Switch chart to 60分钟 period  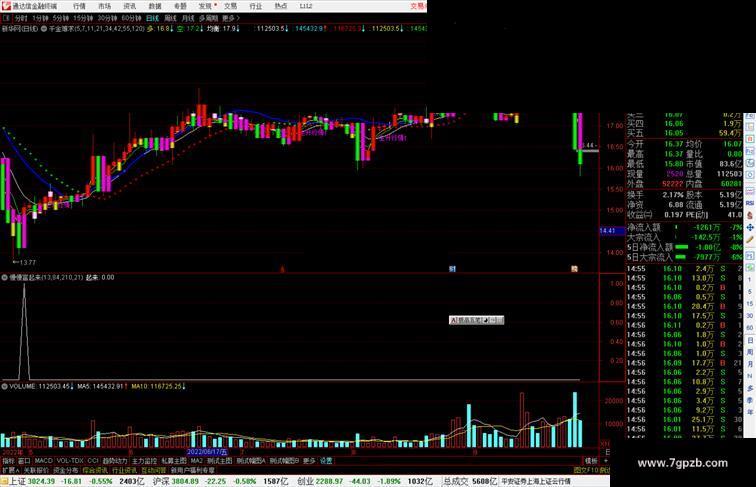131,18
